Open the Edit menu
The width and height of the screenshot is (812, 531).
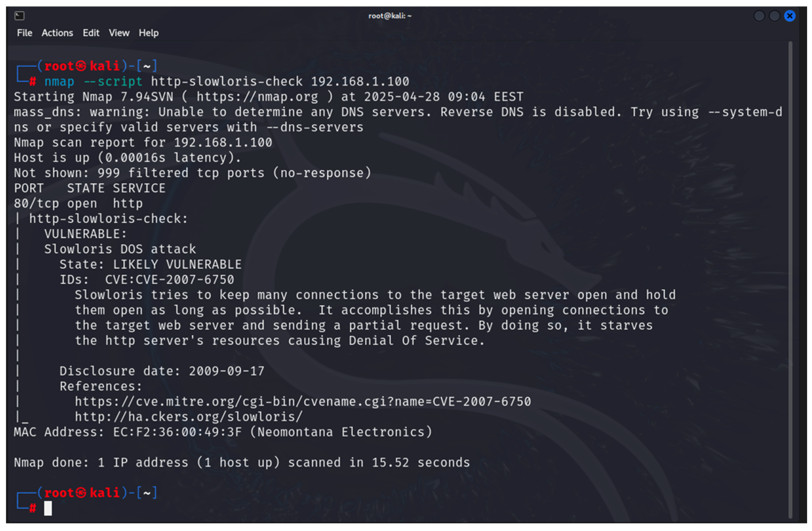tap(91, 33)
